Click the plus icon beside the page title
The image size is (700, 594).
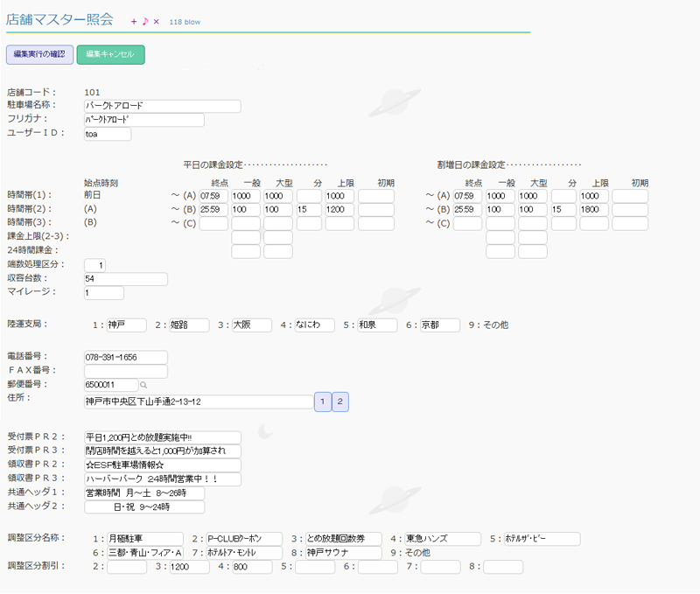134,22
